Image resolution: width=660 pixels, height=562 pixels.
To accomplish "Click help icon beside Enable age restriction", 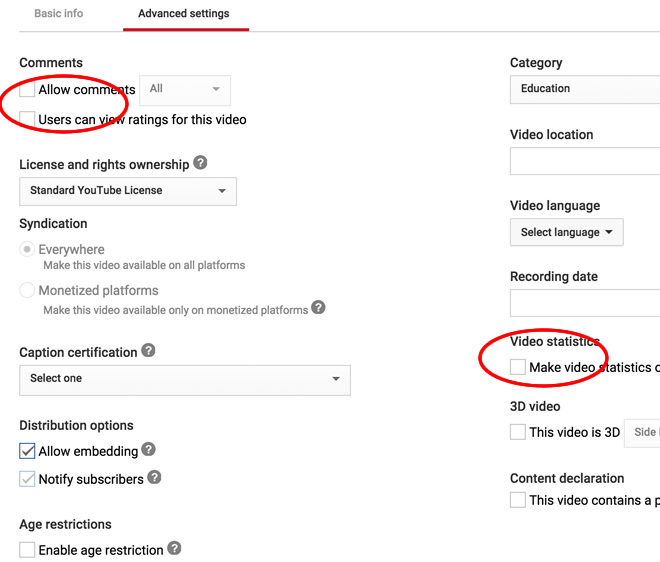I will (x=174, y=548).
